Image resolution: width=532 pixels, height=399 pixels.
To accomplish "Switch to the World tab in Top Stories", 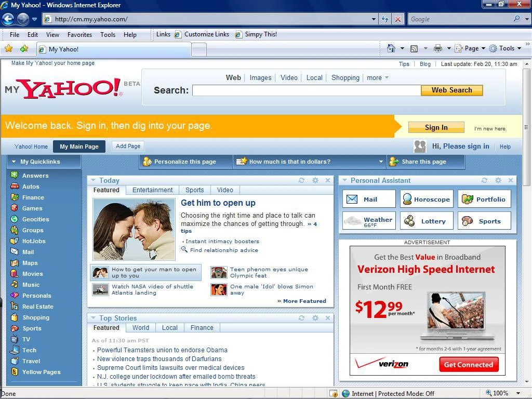I will point(141,327).
